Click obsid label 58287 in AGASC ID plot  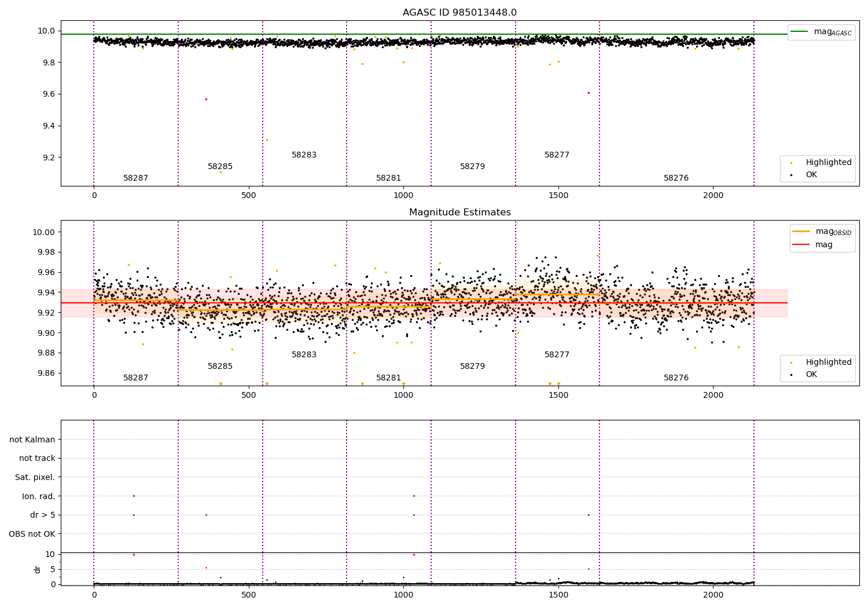pos(136,178)
